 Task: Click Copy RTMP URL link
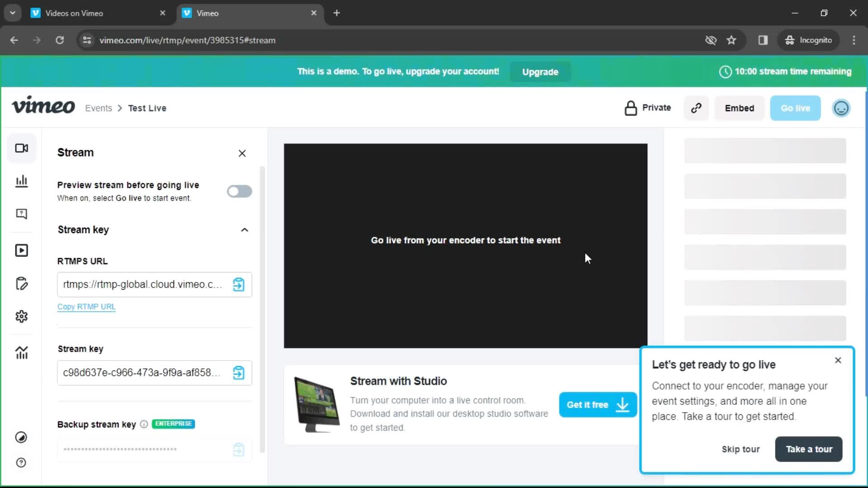tap(86, 306)
